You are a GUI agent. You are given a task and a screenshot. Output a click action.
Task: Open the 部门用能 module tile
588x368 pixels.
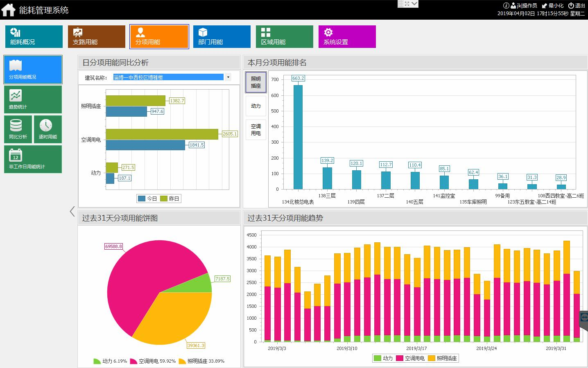[222, 37]
